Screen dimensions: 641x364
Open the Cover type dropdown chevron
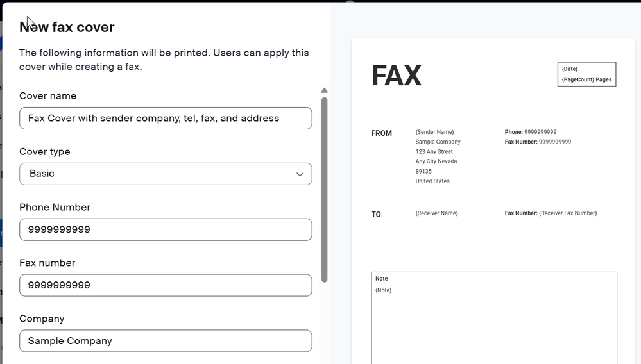[x=300, y=174]
